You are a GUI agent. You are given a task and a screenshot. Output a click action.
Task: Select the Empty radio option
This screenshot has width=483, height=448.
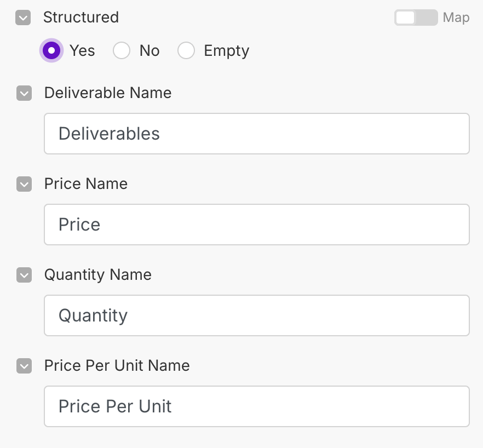coord(186,50)
